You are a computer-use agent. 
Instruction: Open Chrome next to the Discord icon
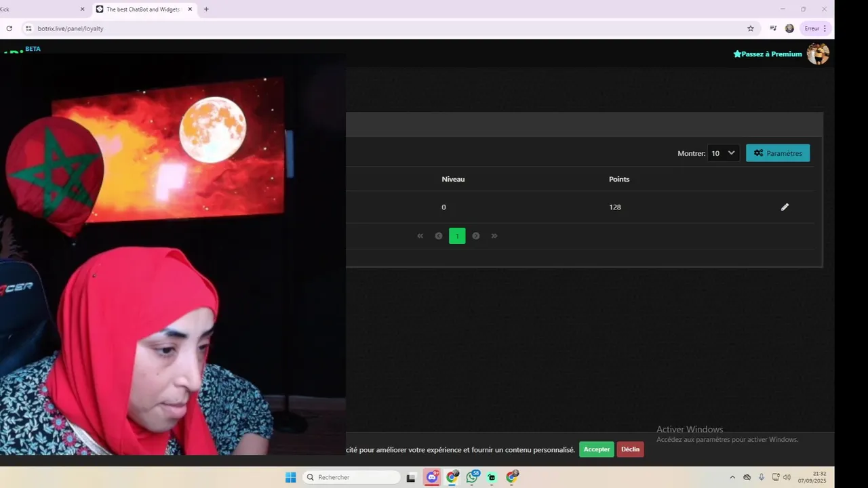[x=452, y=477]
